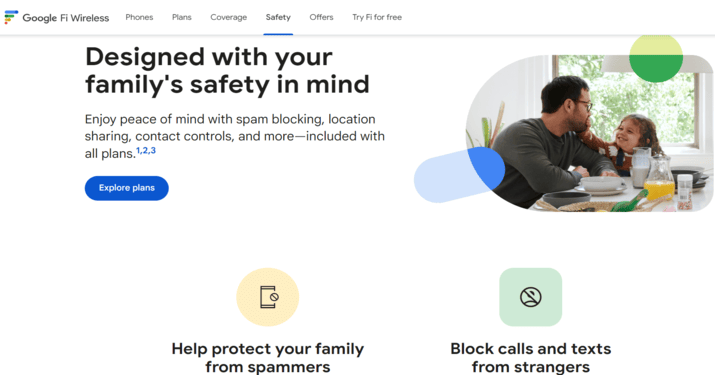
Task: Click the Google Fi Wireless wordmark
Action: click(x=66, y=18)
